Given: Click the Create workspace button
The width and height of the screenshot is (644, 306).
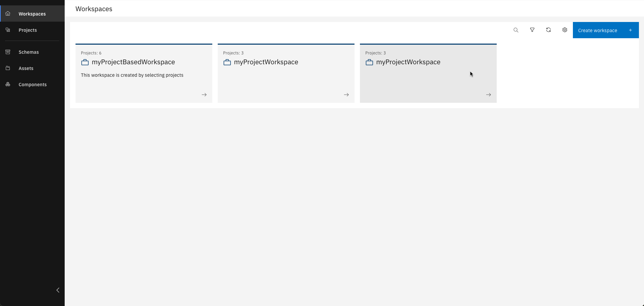Looking at the screenshot, I should pos(598,30).
